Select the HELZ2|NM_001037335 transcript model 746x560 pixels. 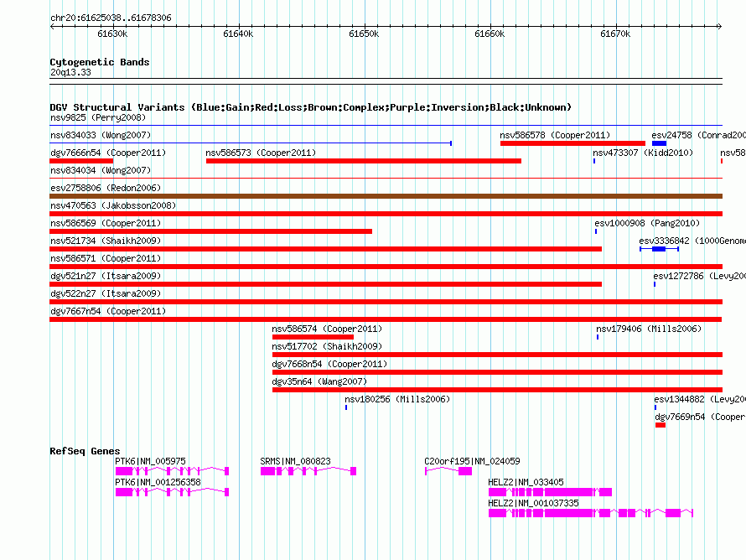tap(590, 512)
